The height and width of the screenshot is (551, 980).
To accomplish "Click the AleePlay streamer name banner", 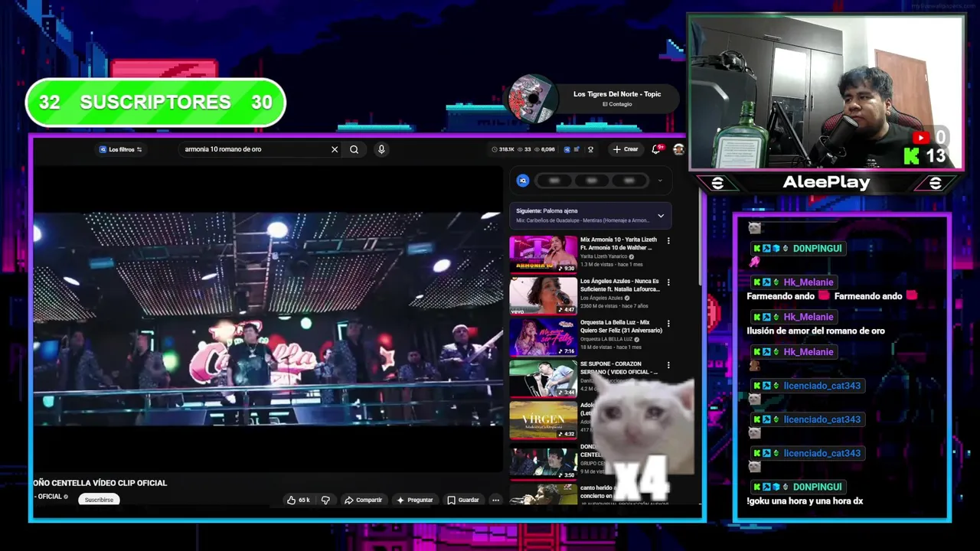I will 826,182.
